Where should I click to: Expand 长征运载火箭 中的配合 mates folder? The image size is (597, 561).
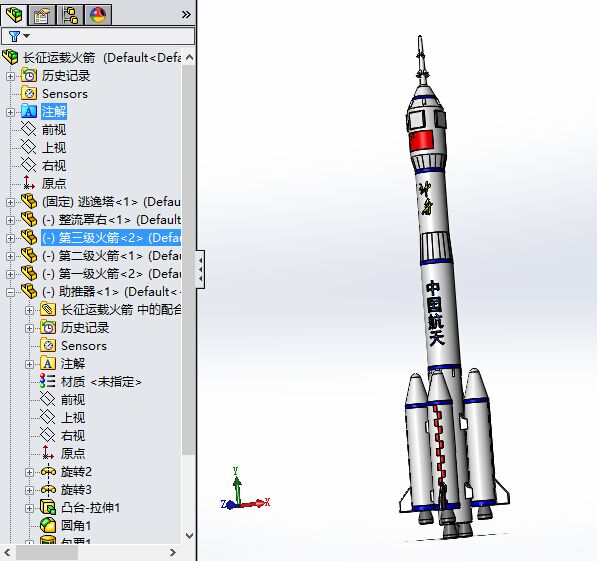click(x=29, y=310)
